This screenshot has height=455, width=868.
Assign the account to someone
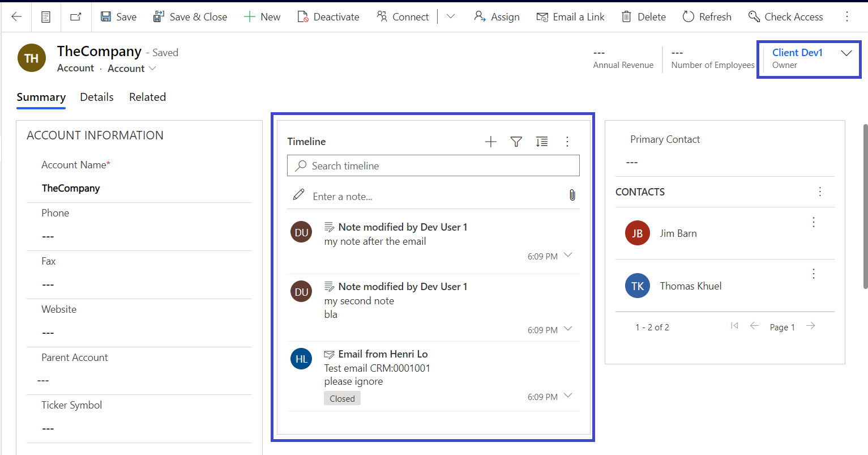click(x=497, y=16)
